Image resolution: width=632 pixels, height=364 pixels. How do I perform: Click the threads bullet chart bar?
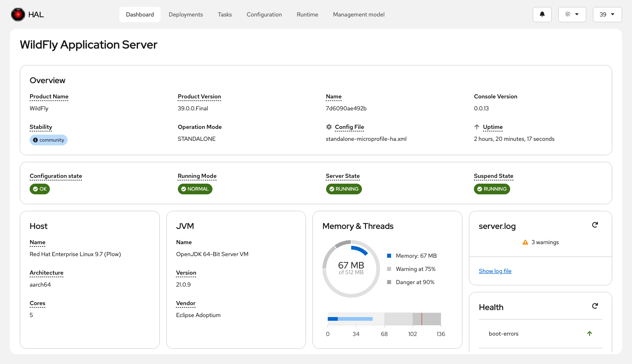[x=384, y=319]
